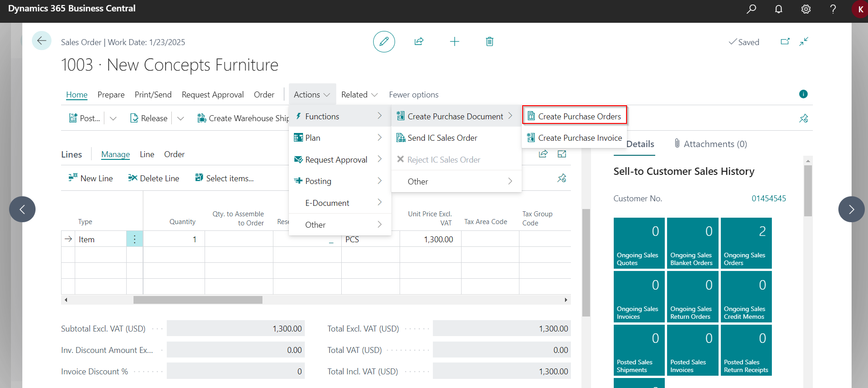Open notifications bell icon
This screenshot has height=388, width=868.
(x=779, y=9)
